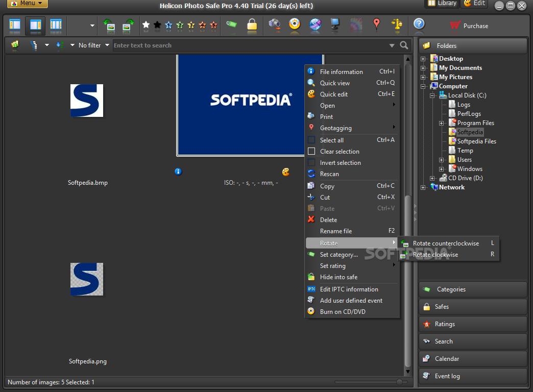Screen dimensions: 533x392
Task: Click the rotate counterclockwise toolbar icon
Action: [x=109, y=26]
